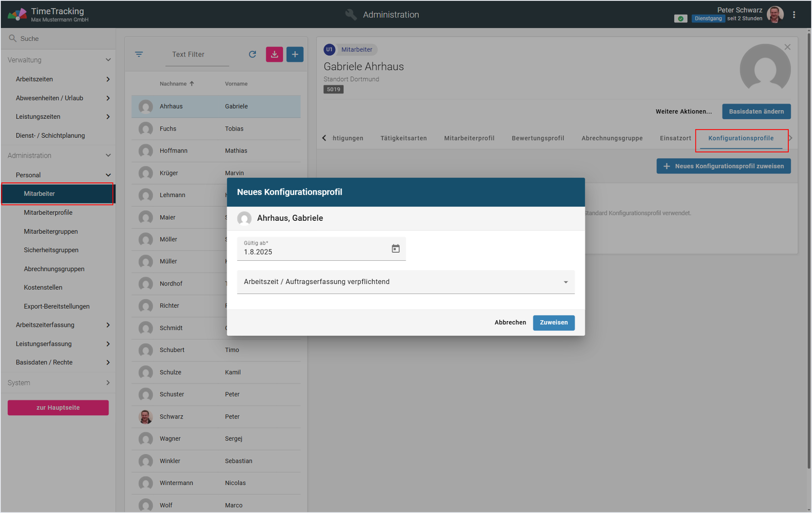Open the calendar date picker icon
The image size is (812, 513).
[x=395, y=248]
